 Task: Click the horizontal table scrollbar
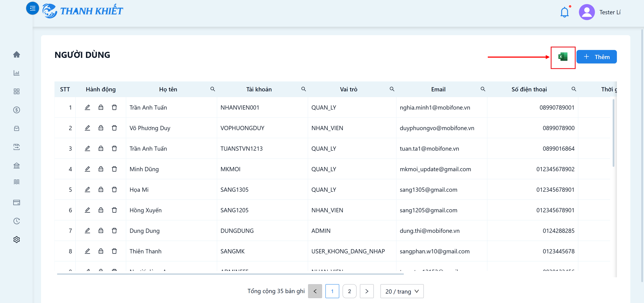point(230,274)
